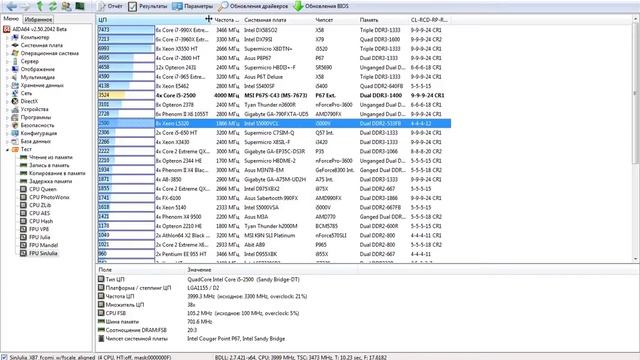Go back with the blue left arrow

[11, 6]
